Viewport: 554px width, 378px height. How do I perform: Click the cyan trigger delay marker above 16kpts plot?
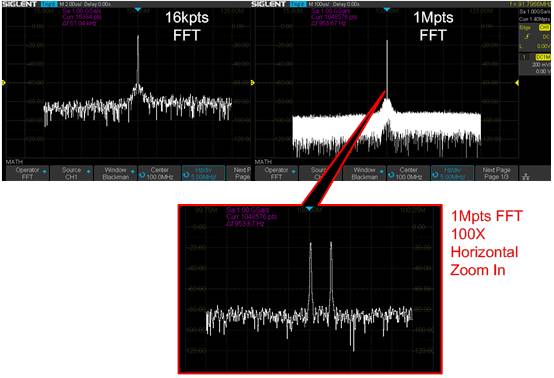click(x=138, y=9)
